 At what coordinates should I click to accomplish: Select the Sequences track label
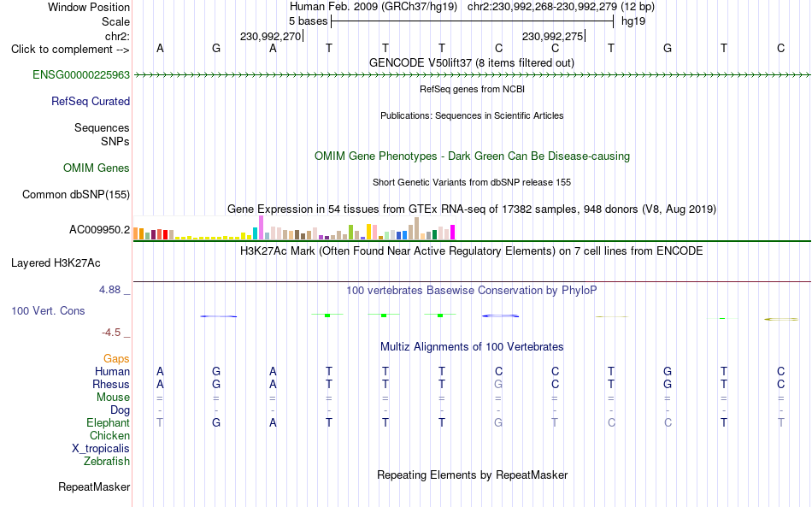tap(102, 127)
